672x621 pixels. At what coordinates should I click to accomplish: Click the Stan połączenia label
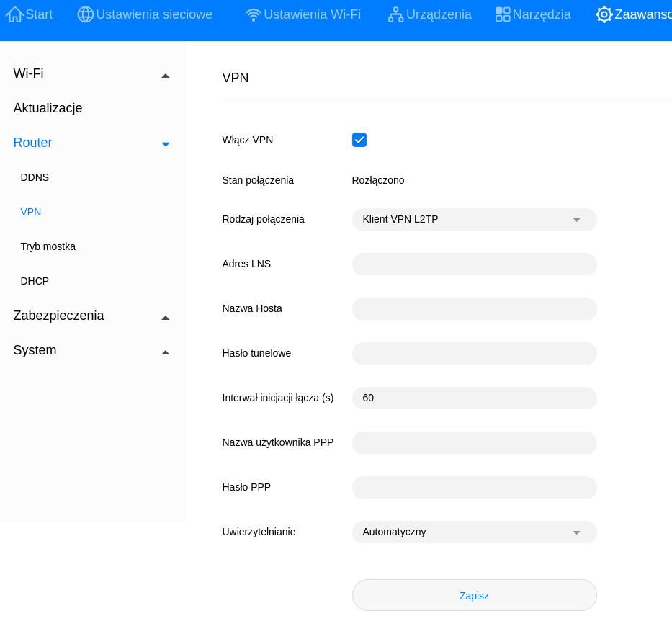click(258, 180)
